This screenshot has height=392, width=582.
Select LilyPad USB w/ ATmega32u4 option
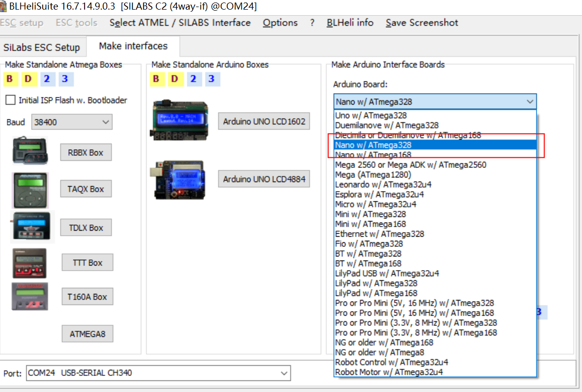click(435, 273)
